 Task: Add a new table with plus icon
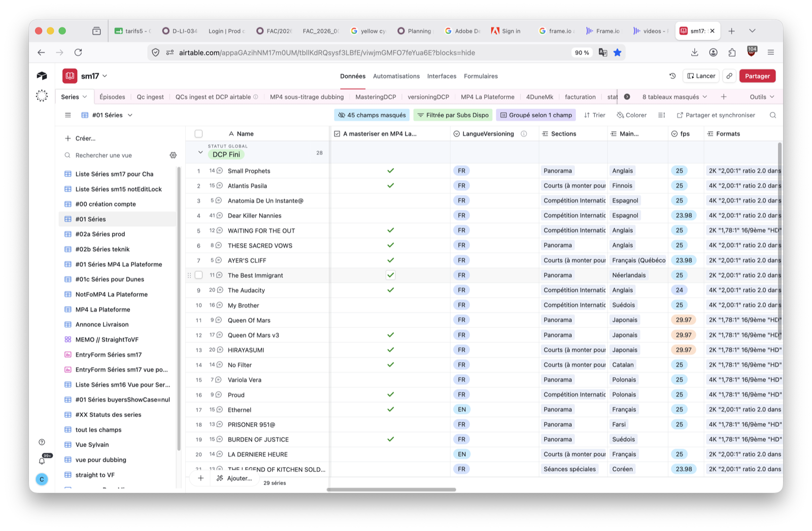pyautogui.click(x=724, y=97)
